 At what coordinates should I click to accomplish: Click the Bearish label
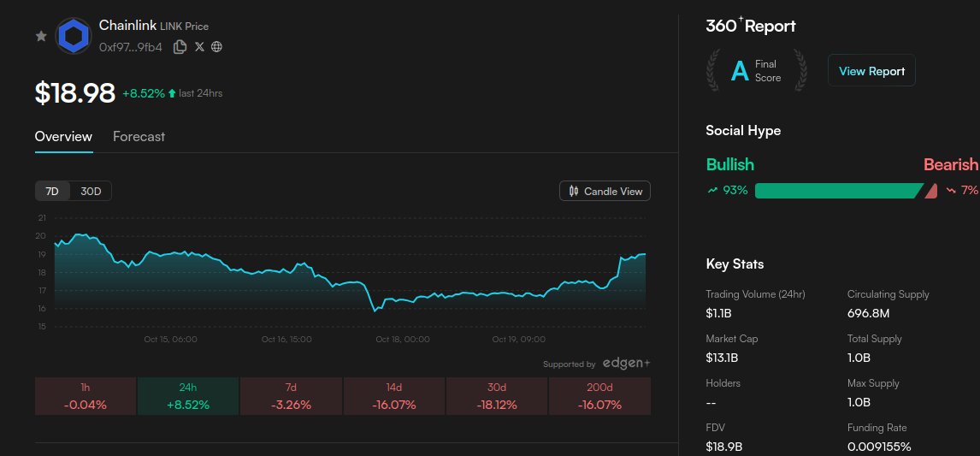[951, 164]
